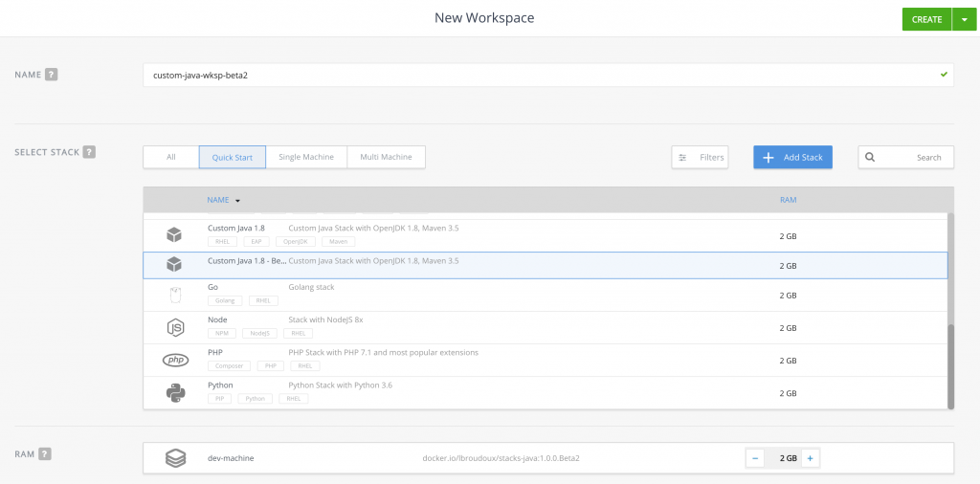Image resolution: width=980 pixels, height=484 pixels.
Task: Click the Add Stack button
Action: [792, 157]
